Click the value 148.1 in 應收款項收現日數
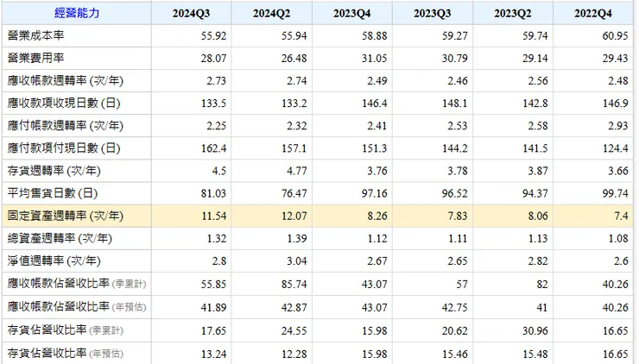The height and width of the screenshot is (364, 639). pos(454,104)
